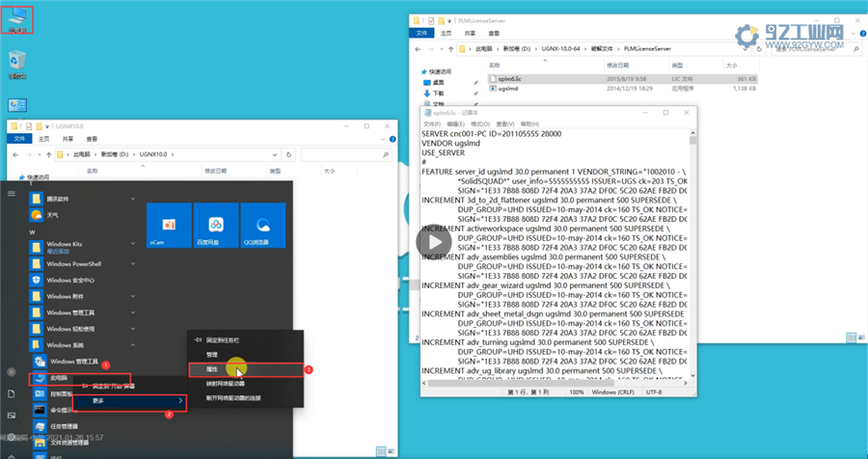Choose 固定到任务栏 in the context submenu
This screenshot has width=868, height=459.
(246, 340)
